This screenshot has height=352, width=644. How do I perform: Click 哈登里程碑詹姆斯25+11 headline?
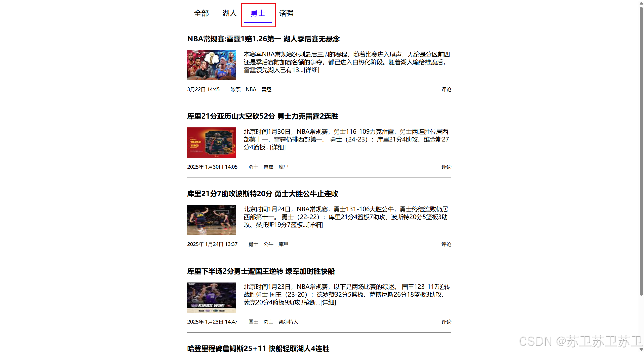tap(258, 348)
